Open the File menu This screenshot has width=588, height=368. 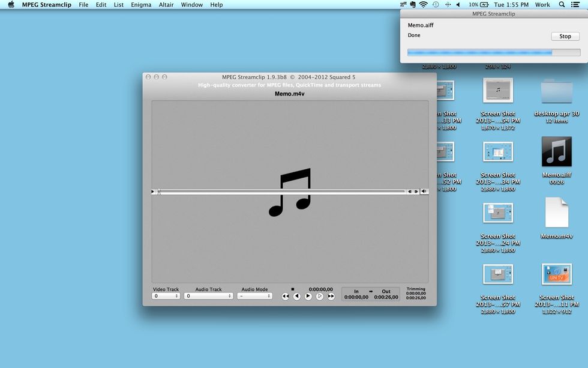pyautogui.click(x=83, y=4)
